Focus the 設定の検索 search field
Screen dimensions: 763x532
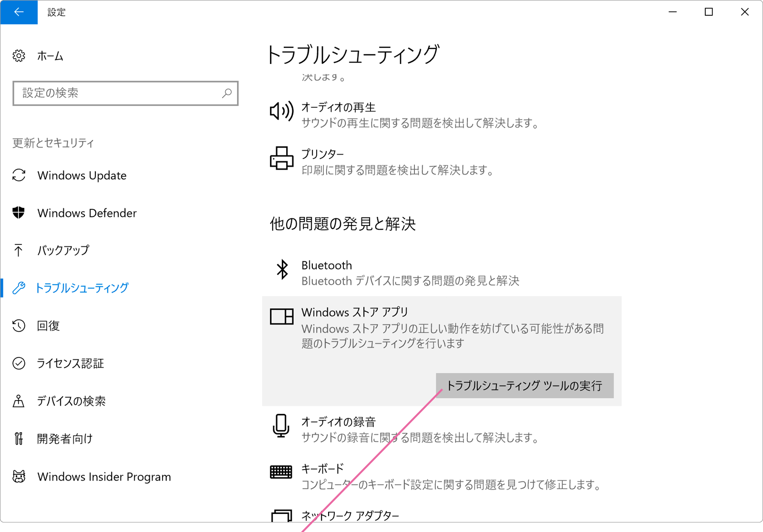[x=125, y=93]
